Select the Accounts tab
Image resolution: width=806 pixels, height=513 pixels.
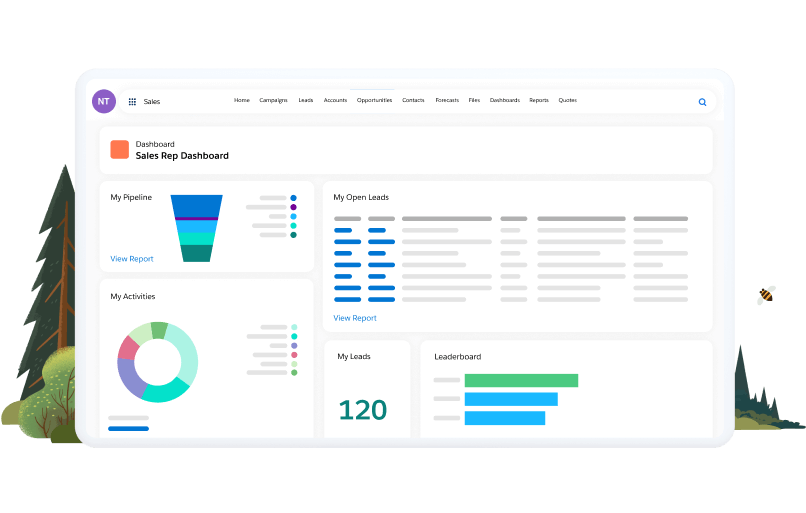click(335, 100)
